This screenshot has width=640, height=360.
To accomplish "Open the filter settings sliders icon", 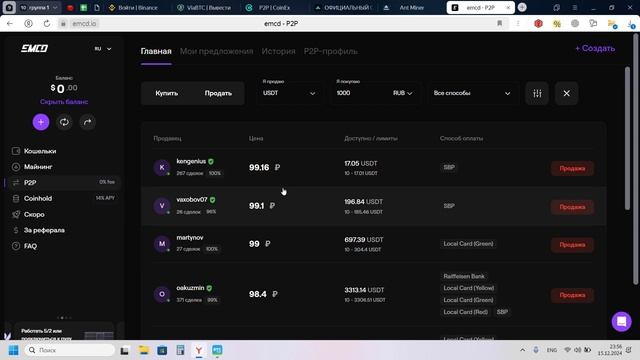I will pos(537,93).
